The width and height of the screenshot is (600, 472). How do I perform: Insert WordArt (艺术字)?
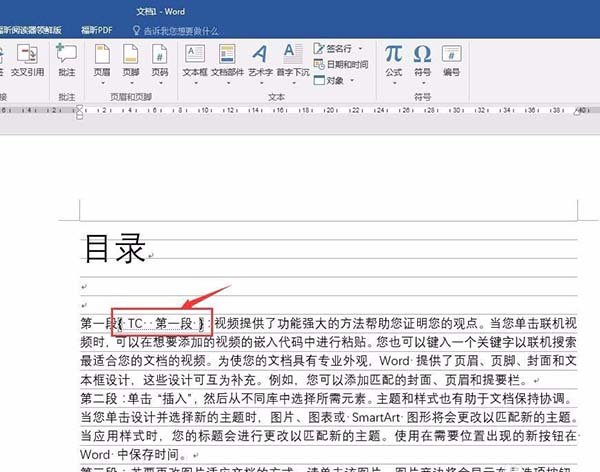[261, 60]
